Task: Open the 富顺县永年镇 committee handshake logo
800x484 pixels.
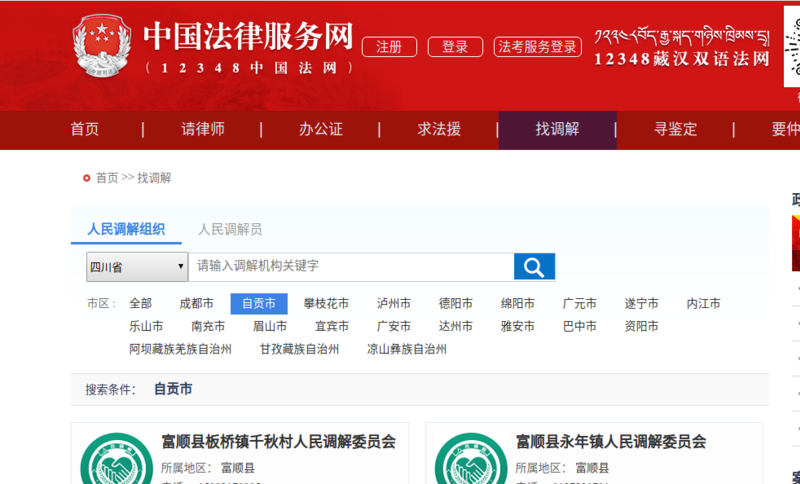Action: [x=471, y=458]
